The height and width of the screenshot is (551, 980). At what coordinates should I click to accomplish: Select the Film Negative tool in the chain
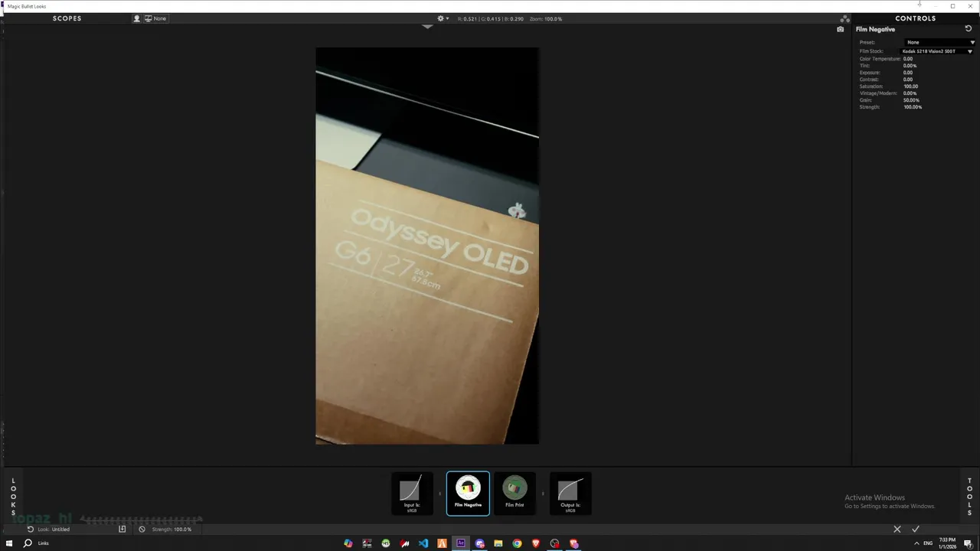[468, 493]
